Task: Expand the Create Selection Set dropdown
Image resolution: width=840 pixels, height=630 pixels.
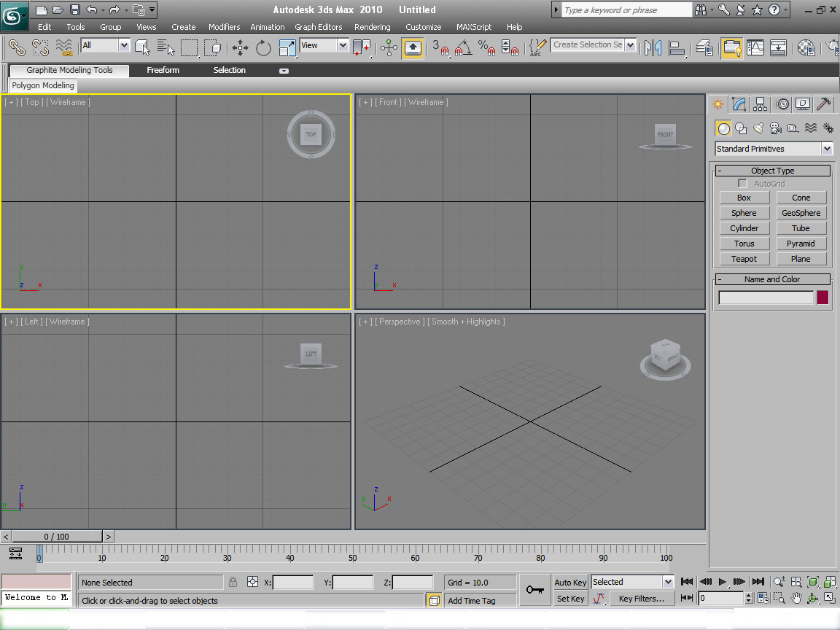Action: (x=631, y=45)
